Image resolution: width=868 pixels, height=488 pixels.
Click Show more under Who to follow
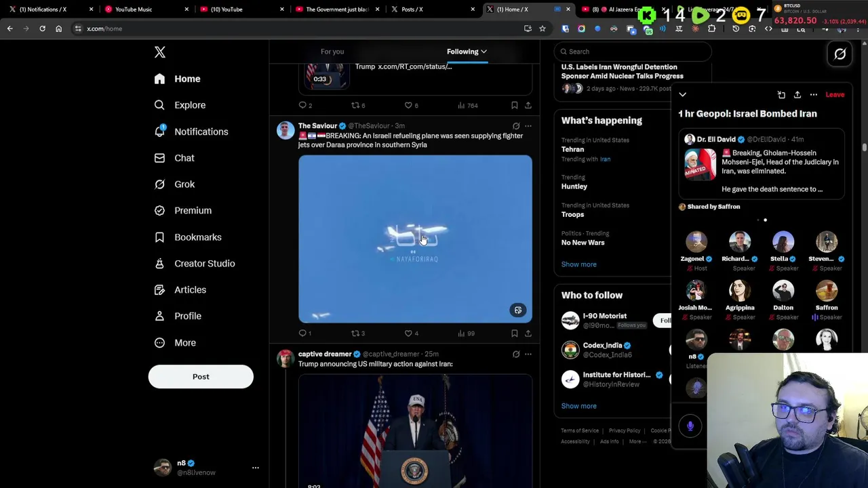[579, 406]
